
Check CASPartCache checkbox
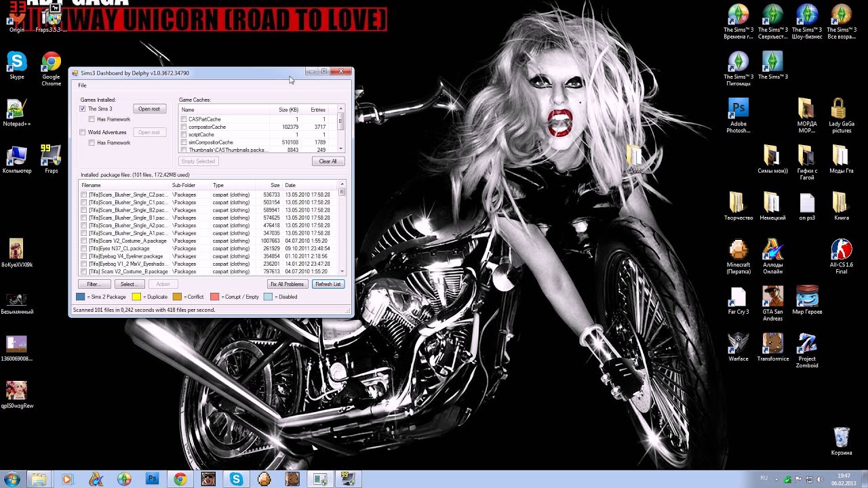184,119
